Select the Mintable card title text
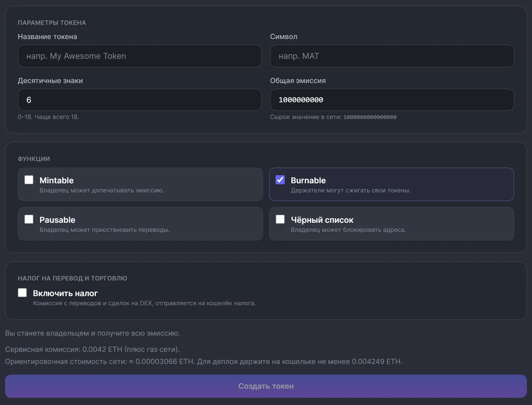532x405 pixels. click(x=57, y=180)
